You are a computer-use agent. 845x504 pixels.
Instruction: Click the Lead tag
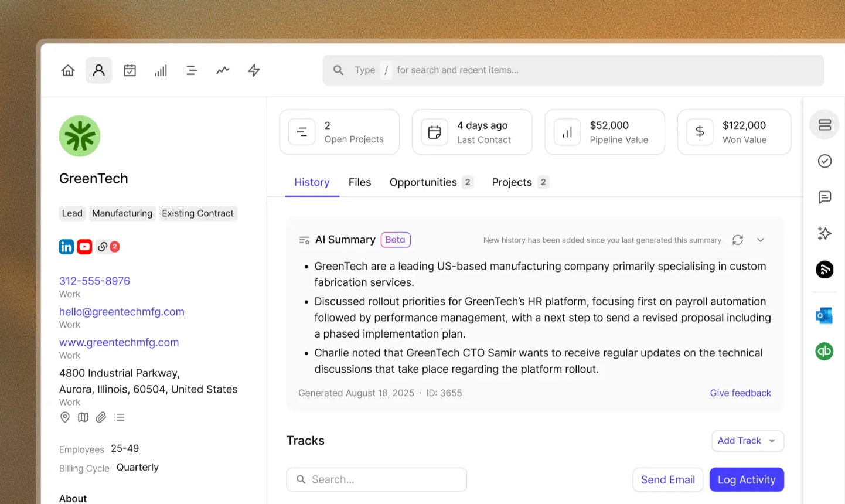point(72,213)
